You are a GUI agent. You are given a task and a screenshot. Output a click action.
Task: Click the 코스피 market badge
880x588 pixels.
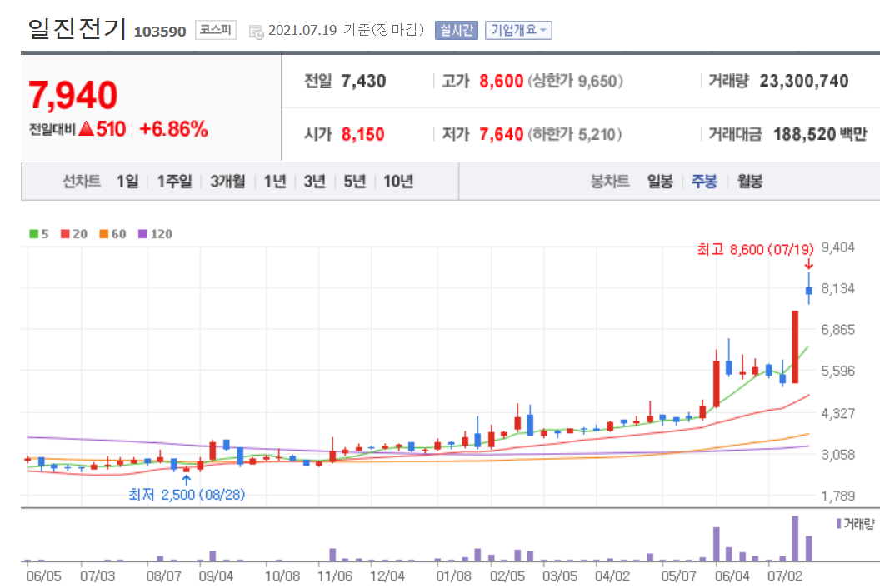pyautogui.click(x=216, y=30)
